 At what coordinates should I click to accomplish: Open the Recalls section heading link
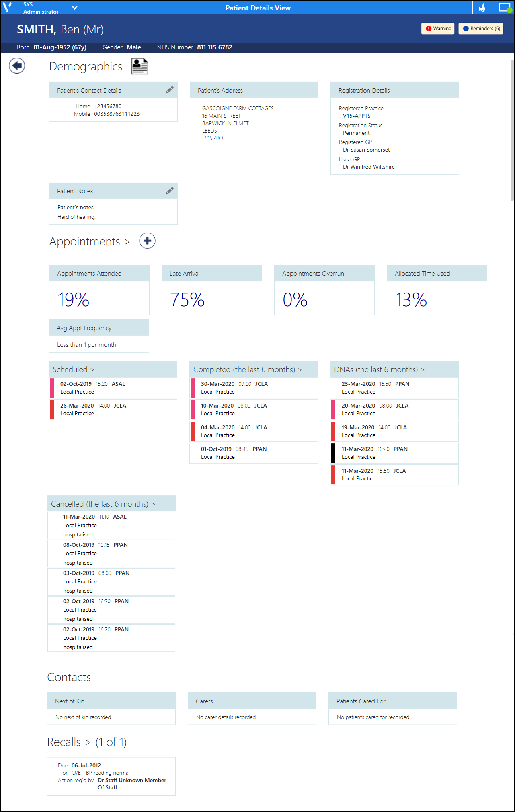pos(69,742)
